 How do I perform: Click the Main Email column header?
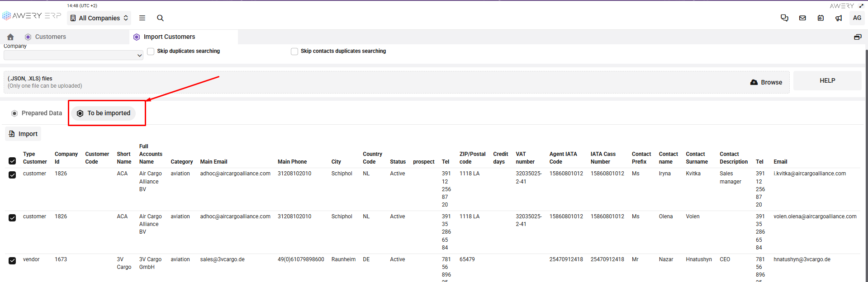tap(213, 162)
